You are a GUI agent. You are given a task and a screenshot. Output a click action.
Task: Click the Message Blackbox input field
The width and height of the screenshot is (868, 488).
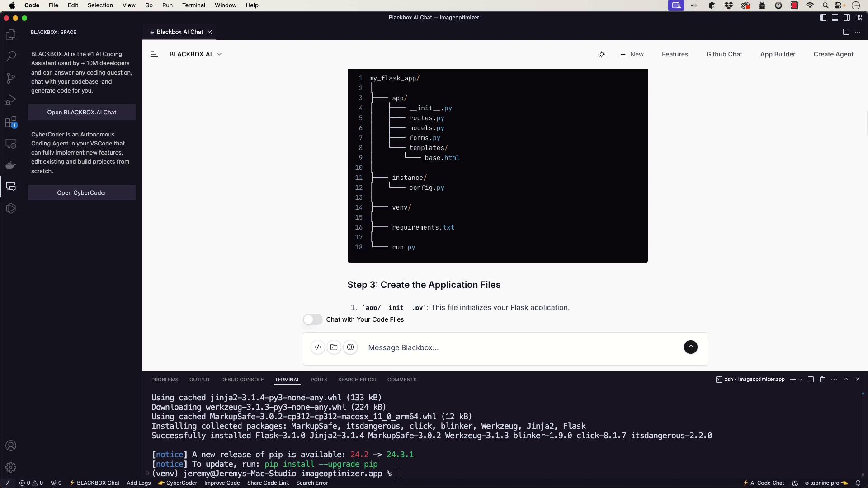[520, 347]
